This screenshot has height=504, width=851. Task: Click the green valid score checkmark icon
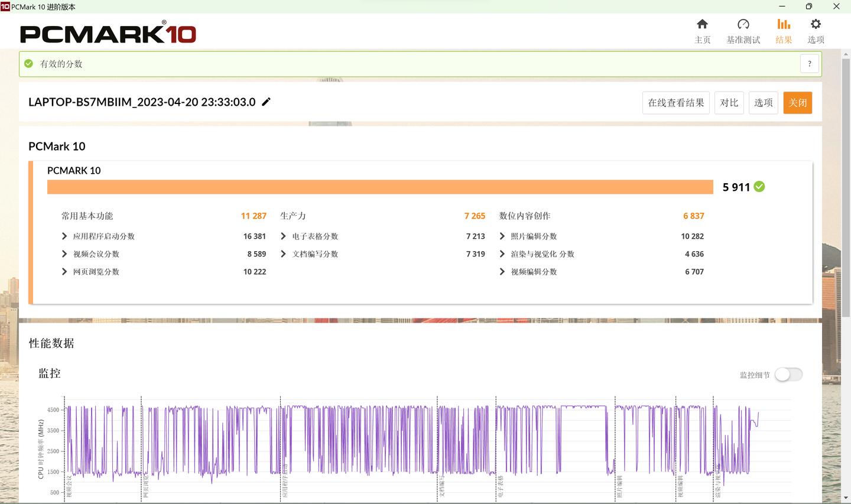coord(28,64)
